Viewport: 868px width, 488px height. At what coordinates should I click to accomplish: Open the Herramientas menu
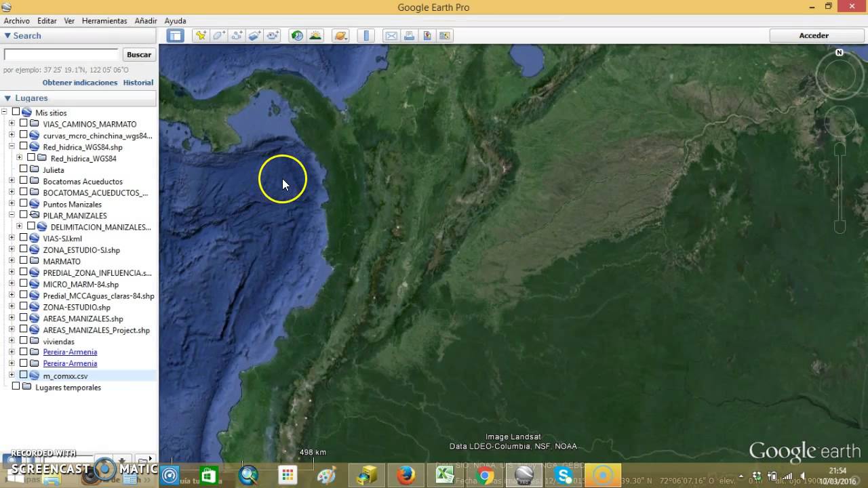tap(104, 21)
